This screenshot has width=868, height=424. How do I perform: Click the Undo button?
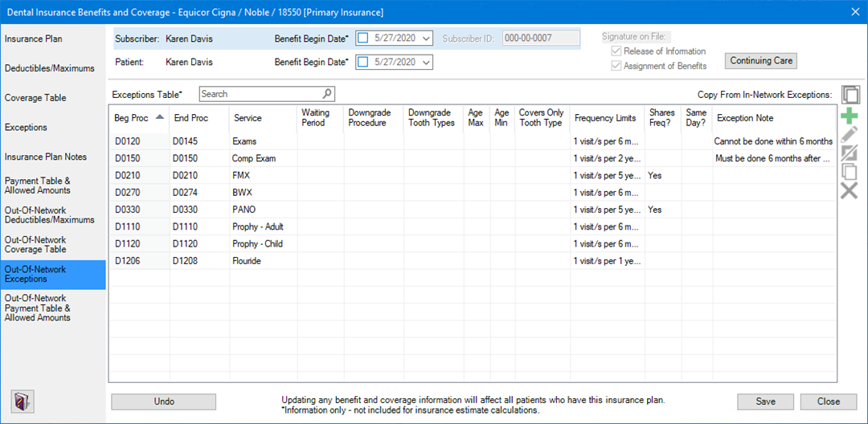163,402
